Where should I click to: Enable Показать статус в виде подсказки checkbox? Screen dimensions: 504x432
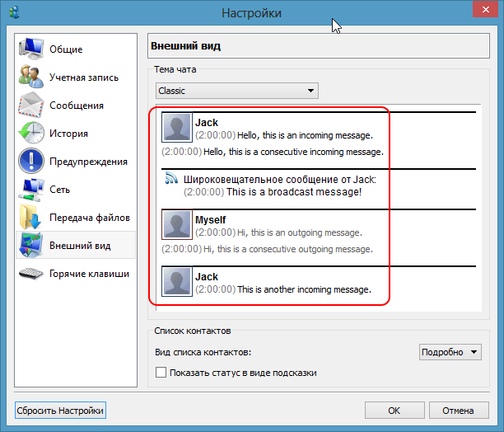(x=161, y=373)
